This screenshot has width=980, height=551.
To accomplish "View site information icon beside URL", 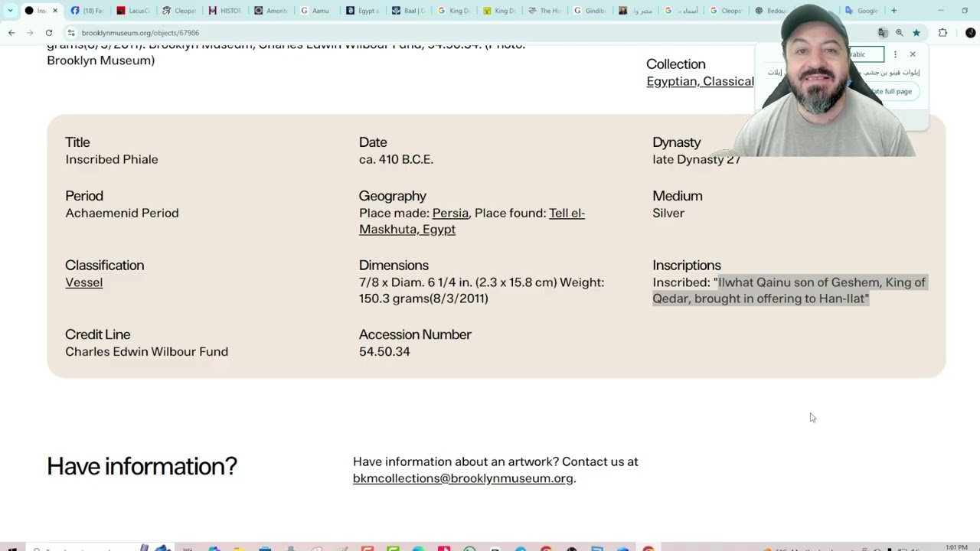I will [x=71, y=33].
